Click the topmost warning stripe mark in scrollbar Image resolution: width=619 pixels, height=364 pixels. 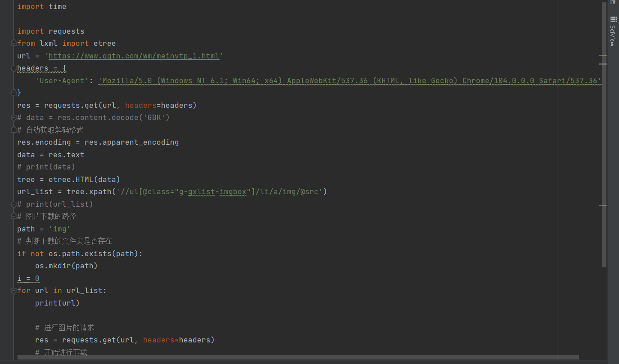click(603, 56)
